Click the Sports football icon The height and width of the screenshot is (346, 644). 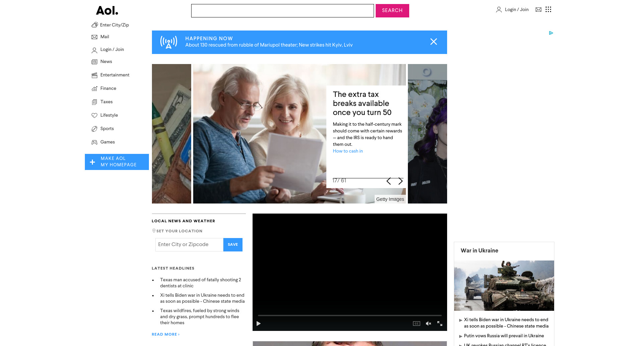coord(95,129)
